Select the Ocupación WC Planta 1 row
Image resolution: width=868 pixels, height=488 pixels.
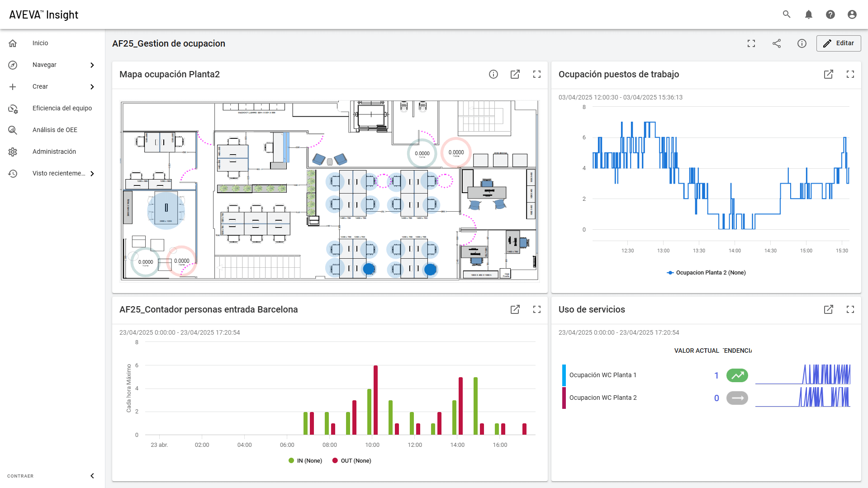click(x=706, y=375)
